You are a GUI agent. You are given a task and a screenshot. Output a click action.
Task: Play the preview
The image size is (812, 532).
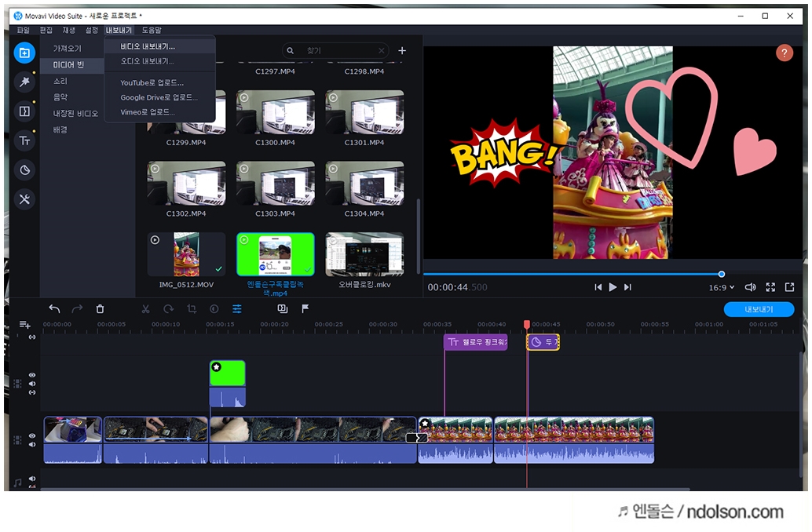tap(613, 287)
